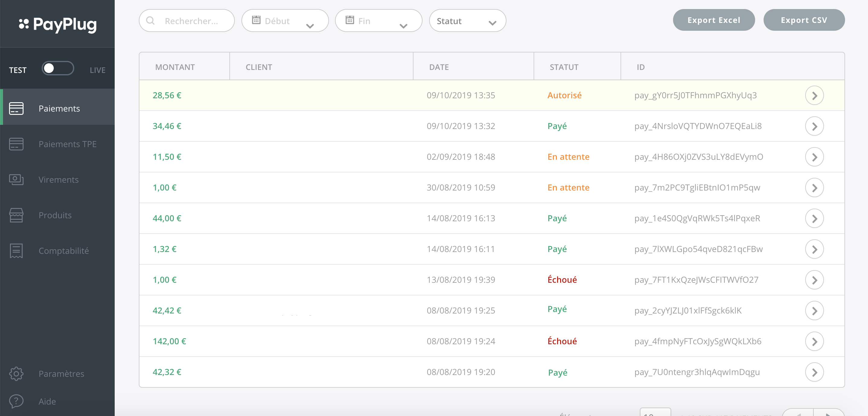The image size is (868, 416).
Task: Open details of the failed 142,00 € payment
Action: [x=815, y=341]
